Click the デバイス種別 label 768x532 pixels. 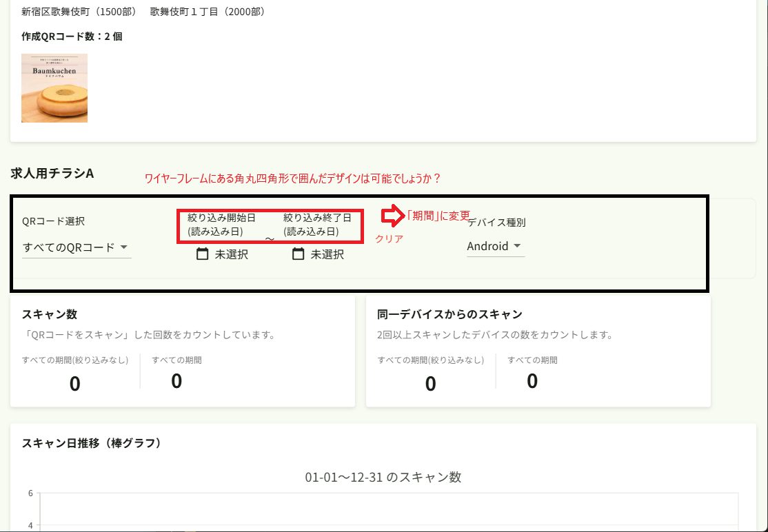(496, 222)
